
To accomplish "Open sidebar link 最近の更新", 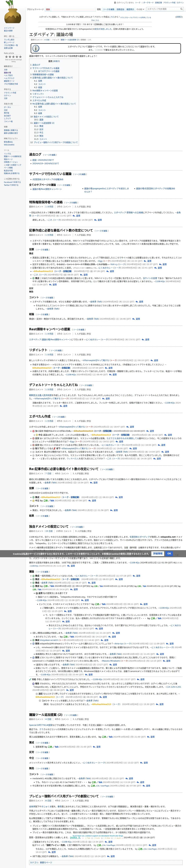I will tap(8, 31).
